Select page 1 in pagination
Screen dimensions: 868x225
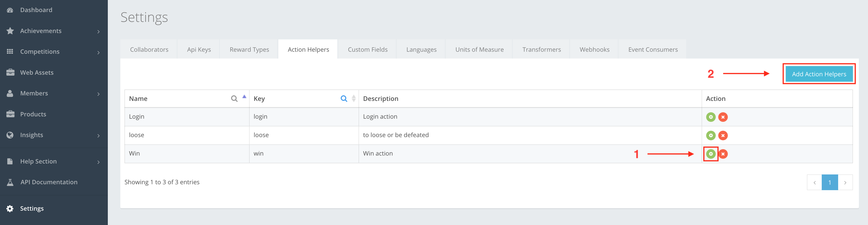(829, 183)
